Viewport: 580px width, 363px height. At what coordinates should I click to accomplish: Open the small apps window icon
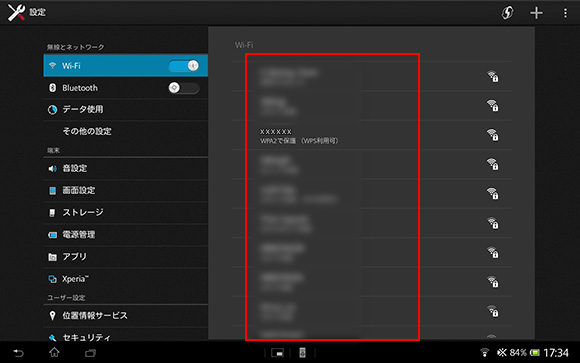[x=277, y=353]
